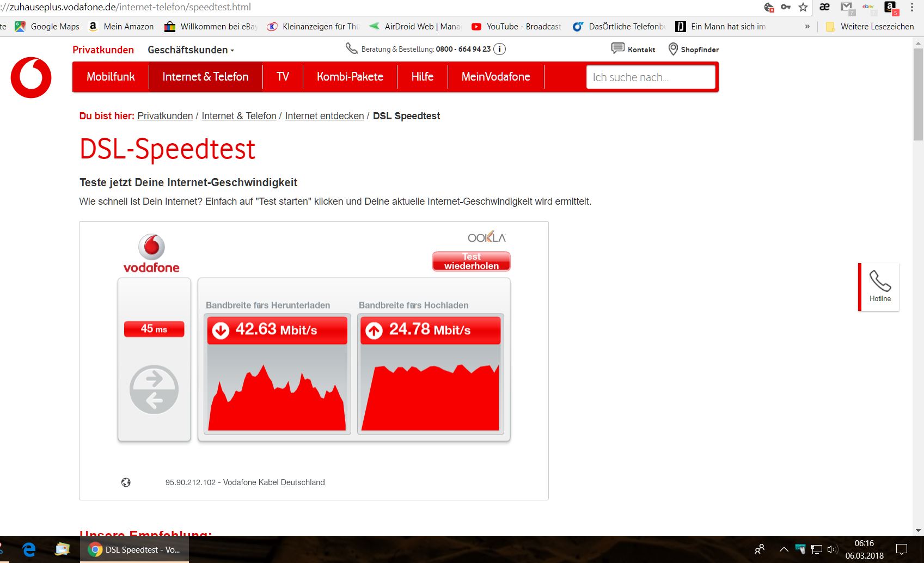The height and width of the screenshot is (563, 924).
Task: Open the Gmail checker extension icon
Action: [847, 8]
